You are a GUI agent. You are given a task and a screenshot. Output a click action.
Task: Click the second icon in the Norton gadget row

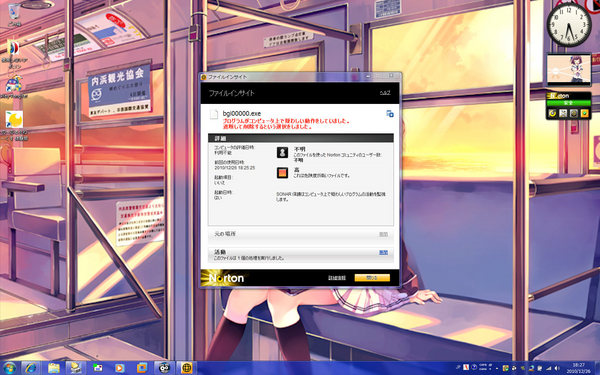563,113
